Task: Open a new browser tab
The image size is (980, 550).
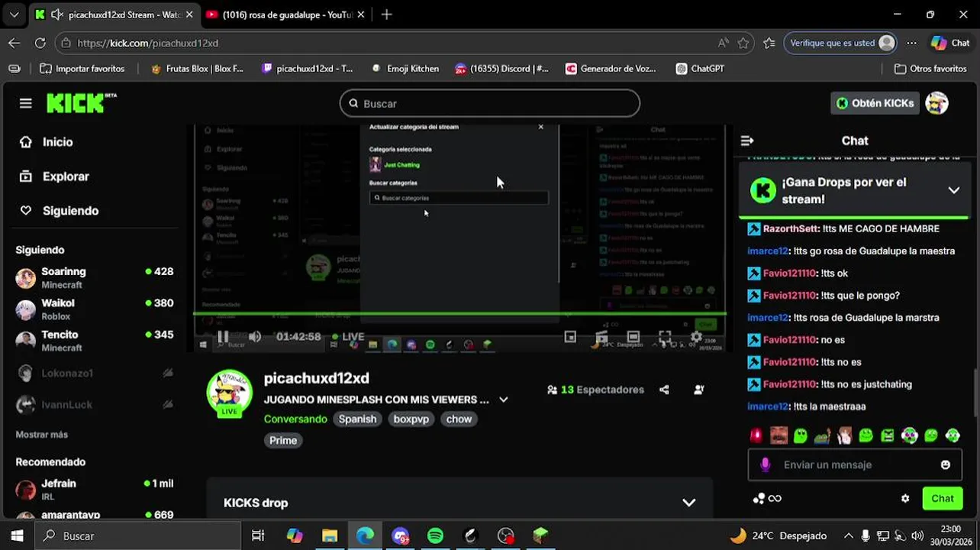Action: click(x=387, y=15)
